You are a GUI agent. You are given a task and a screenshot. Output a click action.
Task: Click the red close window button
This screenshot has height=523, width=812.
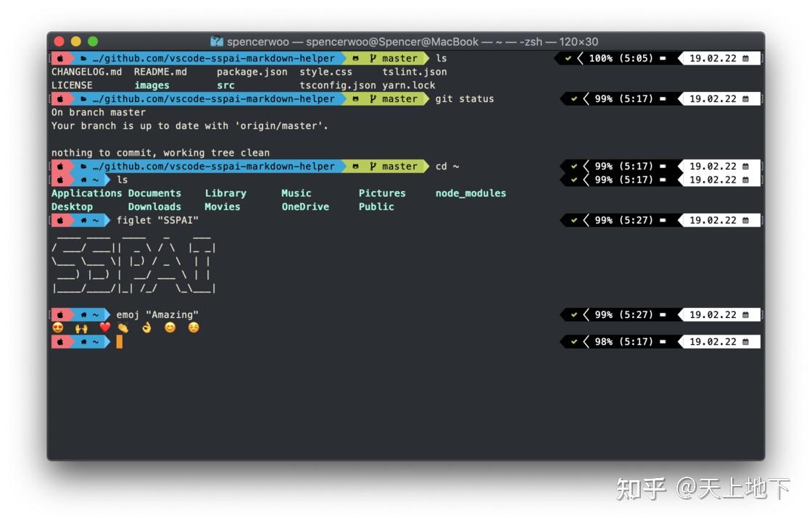(x=59, y=41)
